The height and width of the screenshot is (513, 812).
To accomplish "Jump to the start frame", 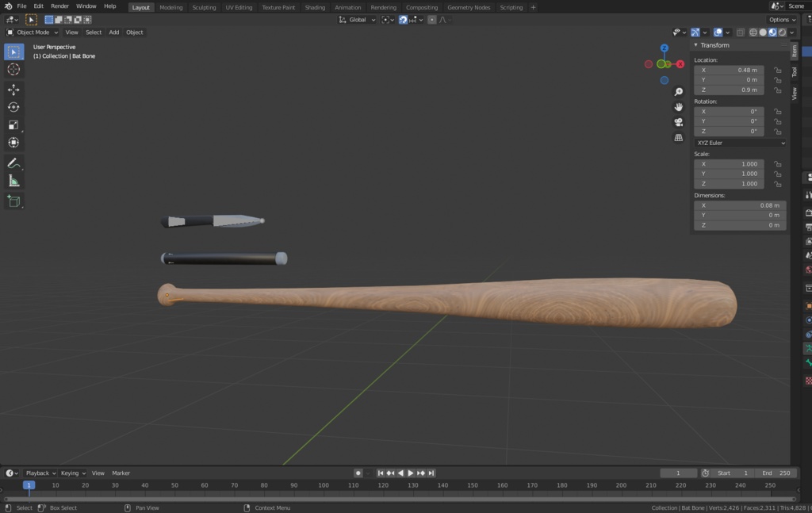I will 381,473.
